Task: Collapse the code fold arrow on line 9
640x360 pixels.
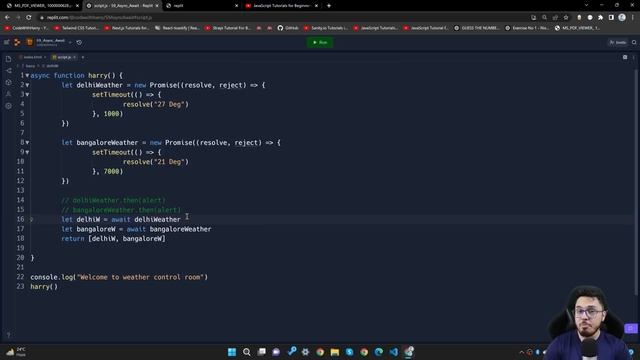Action: pos(27,152)
